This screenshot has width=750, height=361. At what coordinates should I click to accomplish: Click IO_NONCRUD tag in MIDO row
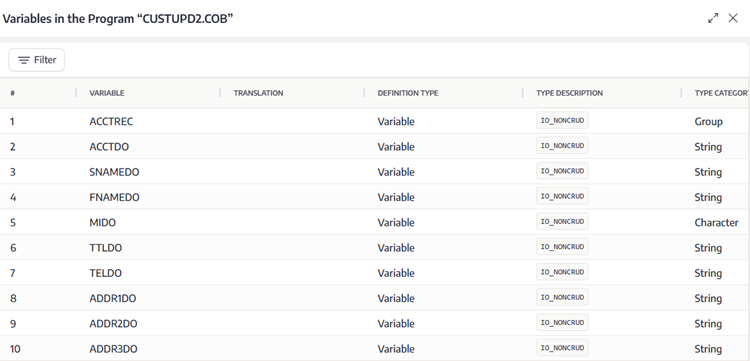click(x=562, y=221)
